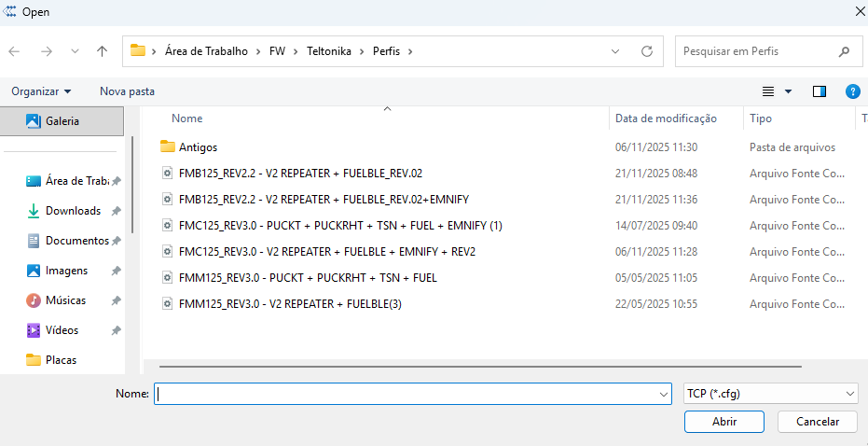Screen dimensions: 868x446
Task: Sort by Data de modificação column
Action: coord(666,118)
